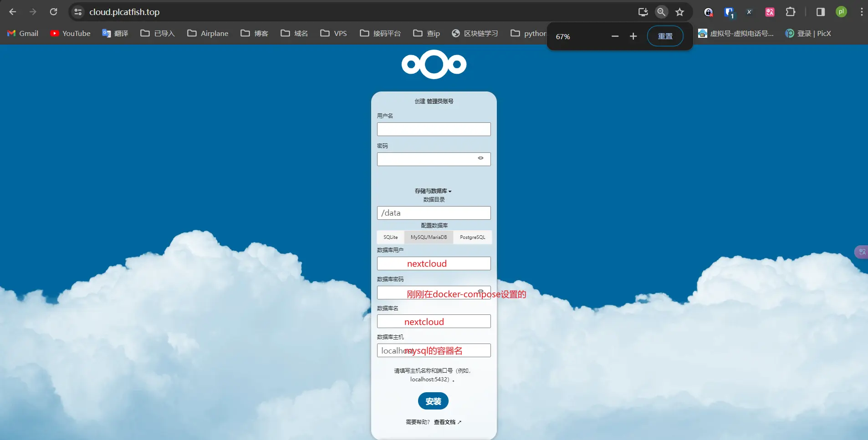Viewport: 868px width, 440px height.
Task: Decrease zoom with the minus button
Action: [x=615, y=36]
